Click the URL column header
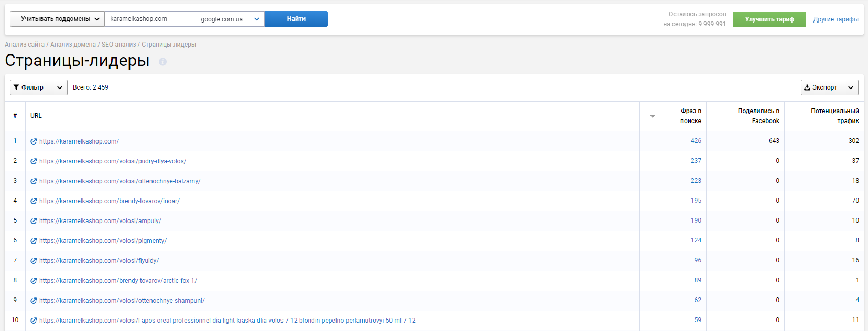 tap(36, 116)
